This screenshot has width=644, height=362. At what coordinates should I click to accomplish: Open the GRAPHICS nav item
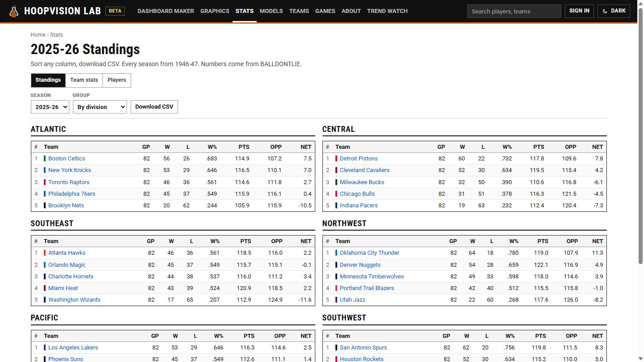pos(215,11)
